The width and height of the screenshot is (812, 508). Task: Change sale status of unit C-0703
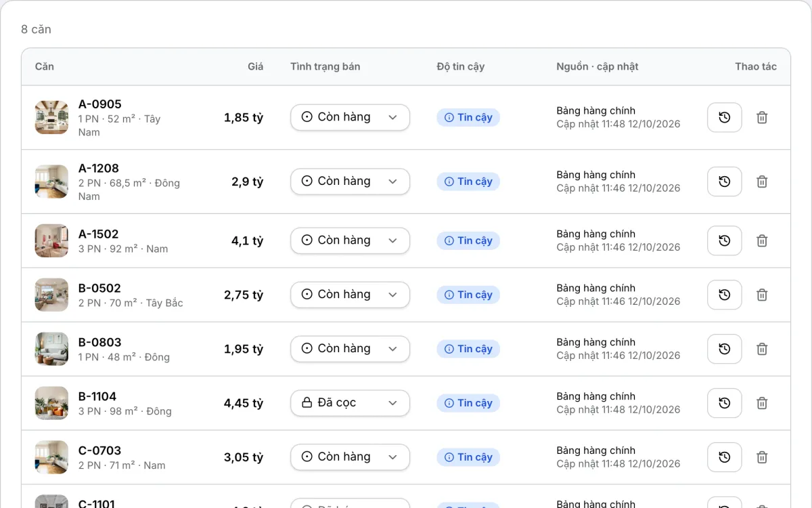(x=350, y=457)
